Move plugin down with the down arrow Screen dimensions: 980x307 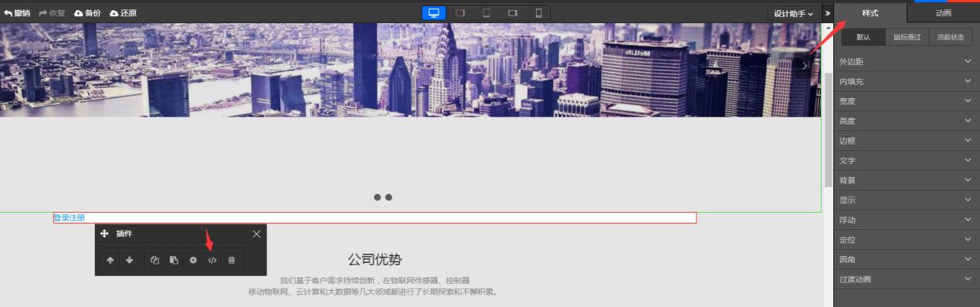130,261
